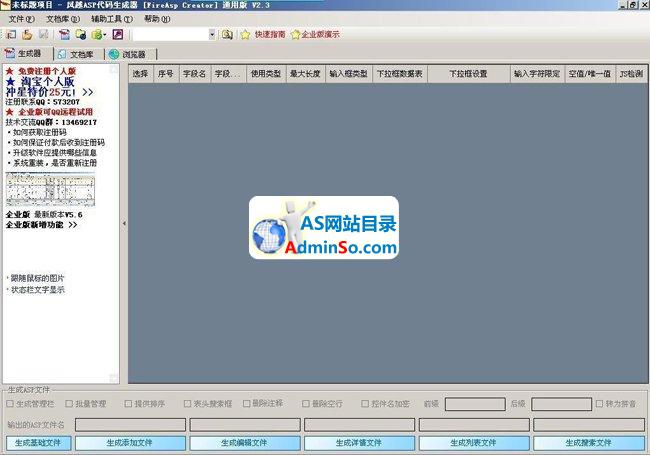Click the 后缀 suffix input field
The image size is (650, 455).
click(x=561, y=404)
